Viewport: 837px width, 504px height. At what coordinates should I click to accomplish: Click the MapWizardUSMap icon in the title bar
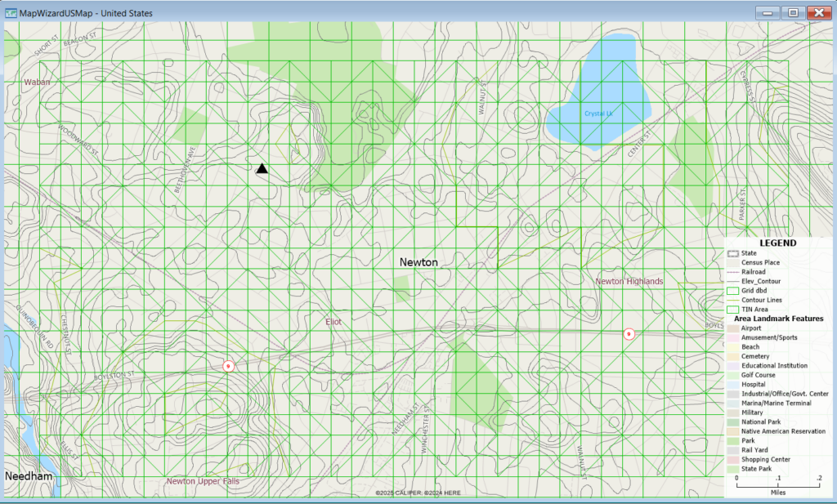[11, 13]
